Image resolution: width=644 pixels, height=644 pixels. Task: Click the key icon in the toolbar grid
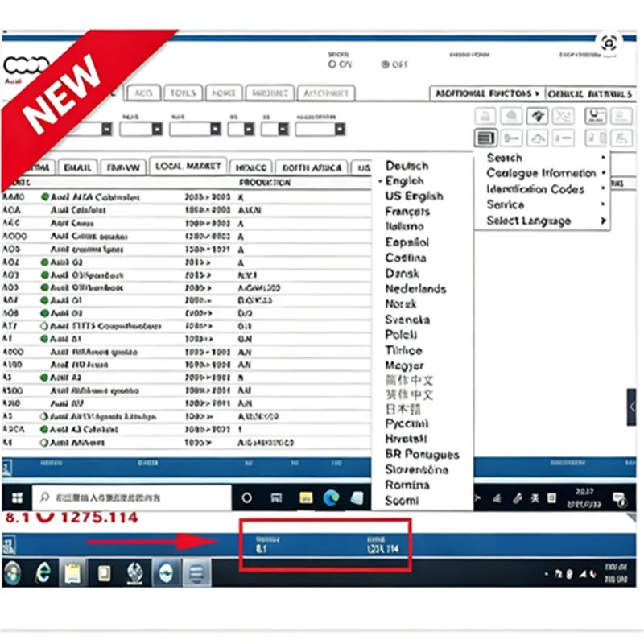512,138
